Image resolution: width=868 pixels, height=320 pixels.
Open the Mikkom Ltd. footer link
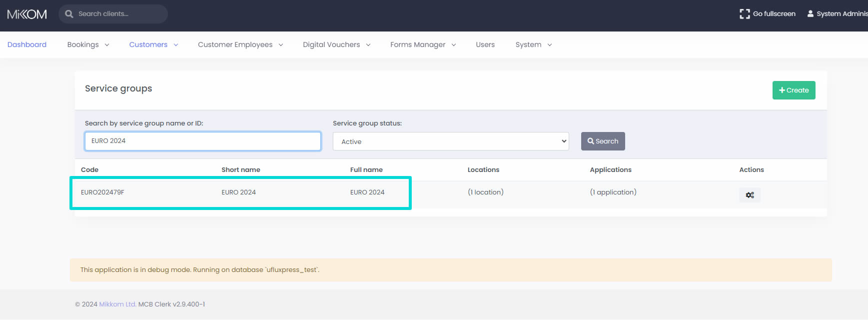click(117, 304)
